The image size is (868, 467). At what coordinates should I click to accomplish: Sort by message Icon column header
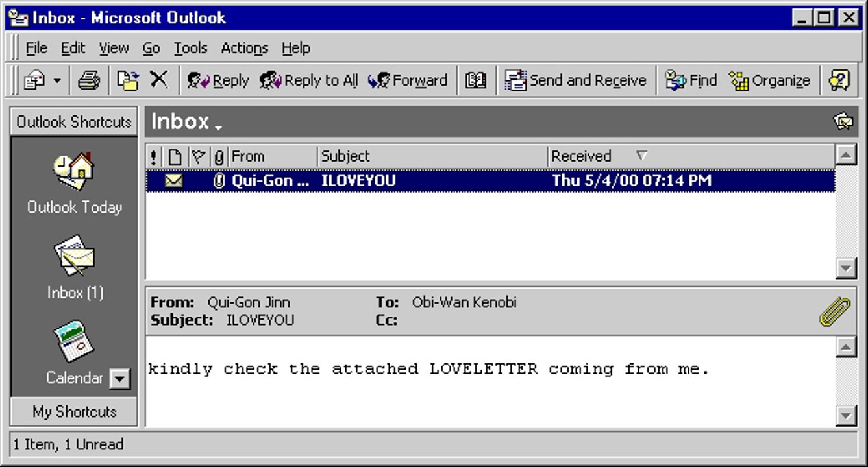(x=174, y=156)
